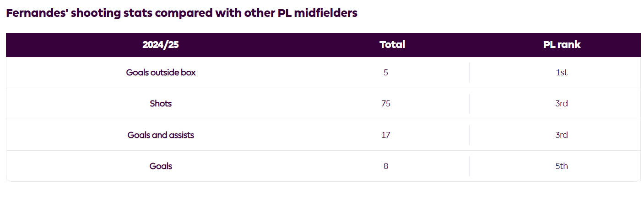Click the column divider in the last Goals row
The width and height of the screenshot is (644, 200).
click(x=469, y=166)
